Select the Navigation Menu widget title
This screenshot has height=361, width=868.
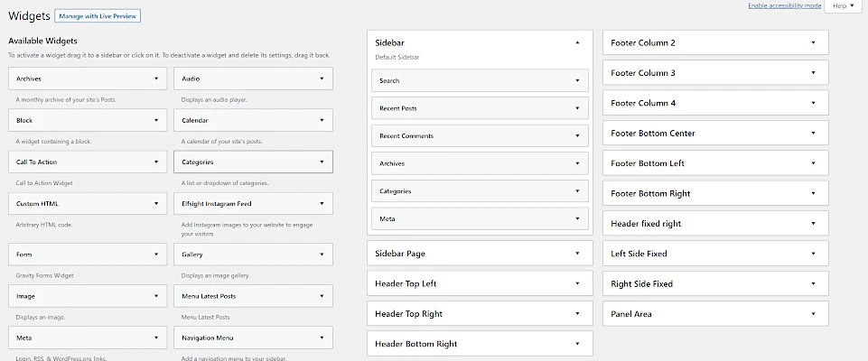207,338
